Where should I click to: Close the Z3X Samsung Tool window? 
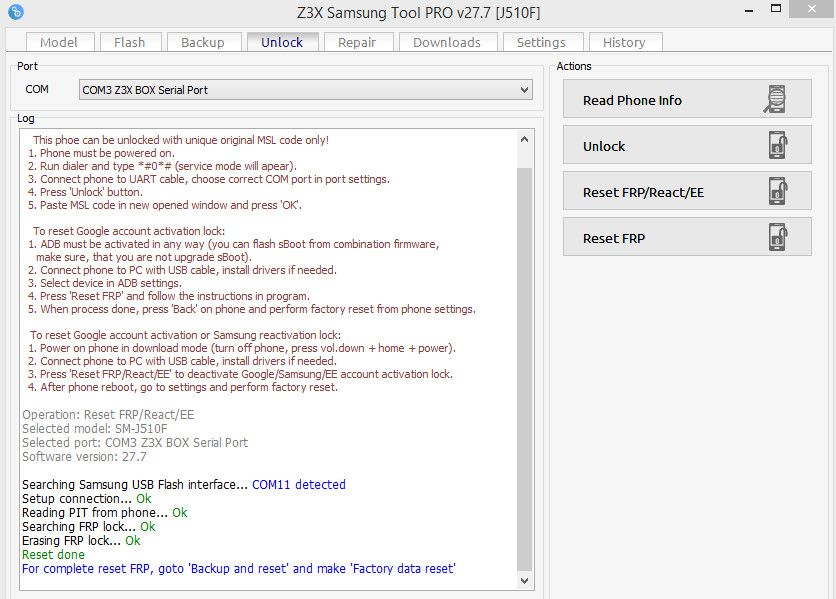[811, 9]
